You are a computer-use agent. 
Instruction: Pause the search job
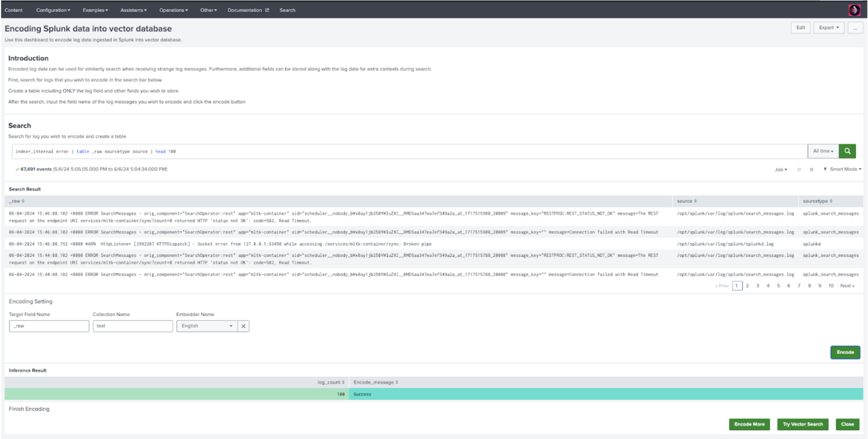click(799, 170)
